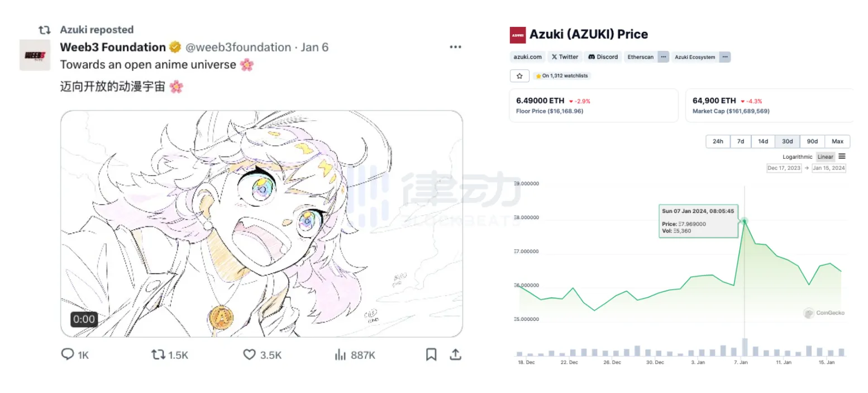Select the 7d chart range tab
Image resolution: width=868 pixels, height=393 pixels.
[x=740, y=141]
